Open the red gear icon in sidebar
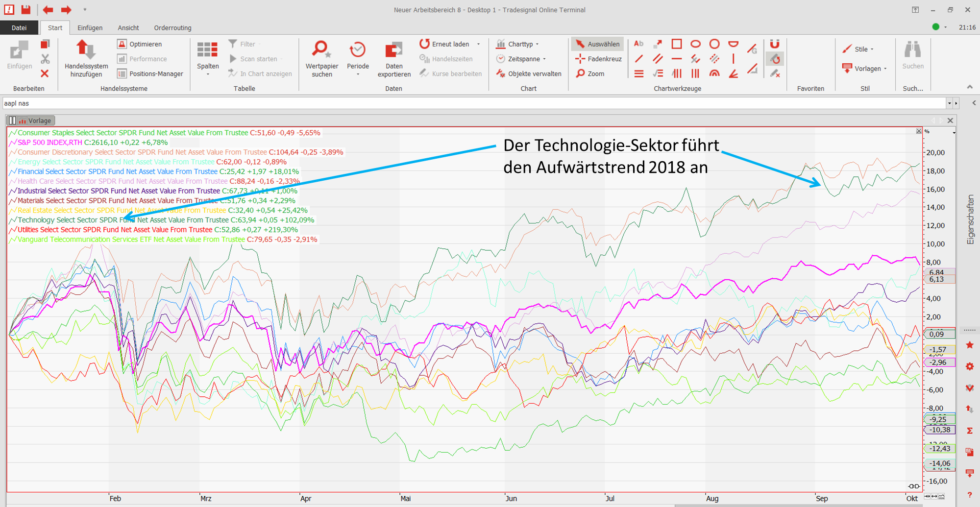Viewport: 980px width, 507px height. tap(969, 366)
